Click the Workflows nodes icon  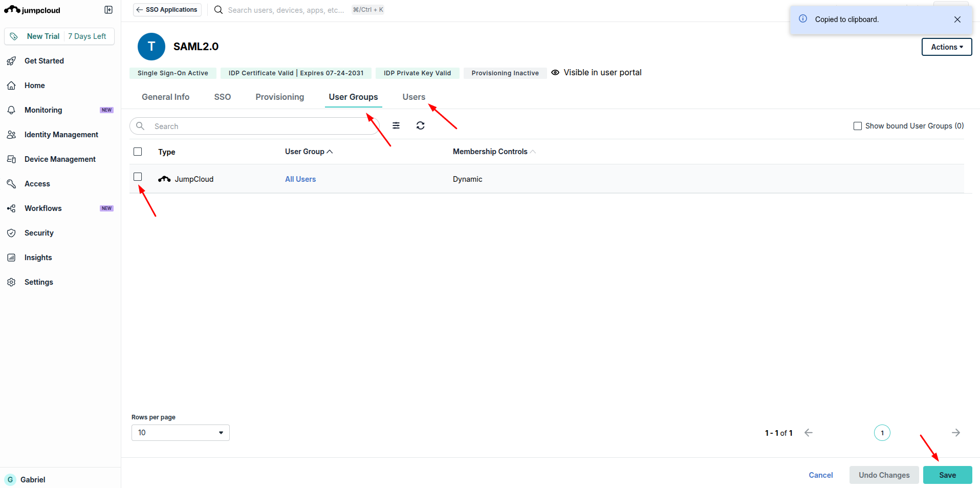pyautogui.click(x=11, y=208)
